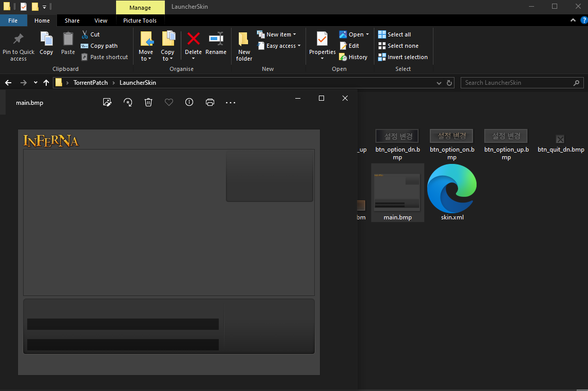Click the Search LauncherSkin field
The width and height of the screenshot is (588, 391).
[522, 83]
